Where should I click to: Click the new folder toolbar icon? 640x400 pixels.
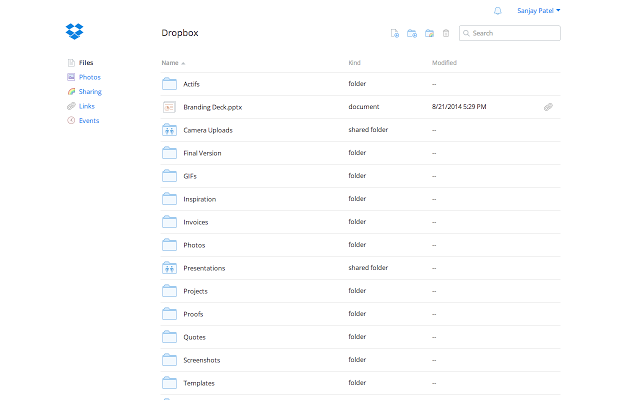click(412, 33)
